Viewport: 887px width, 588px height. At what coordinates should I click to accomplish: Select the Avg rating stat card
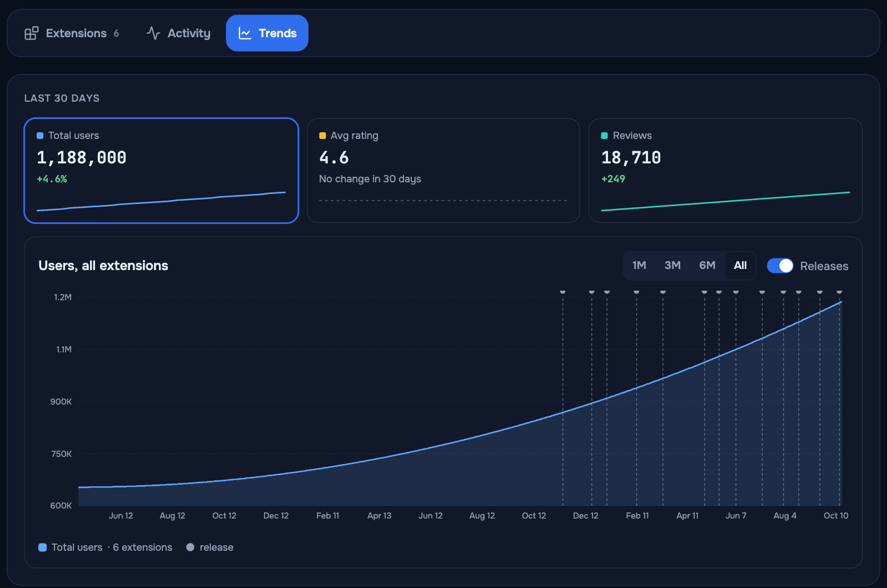(443, 171)
